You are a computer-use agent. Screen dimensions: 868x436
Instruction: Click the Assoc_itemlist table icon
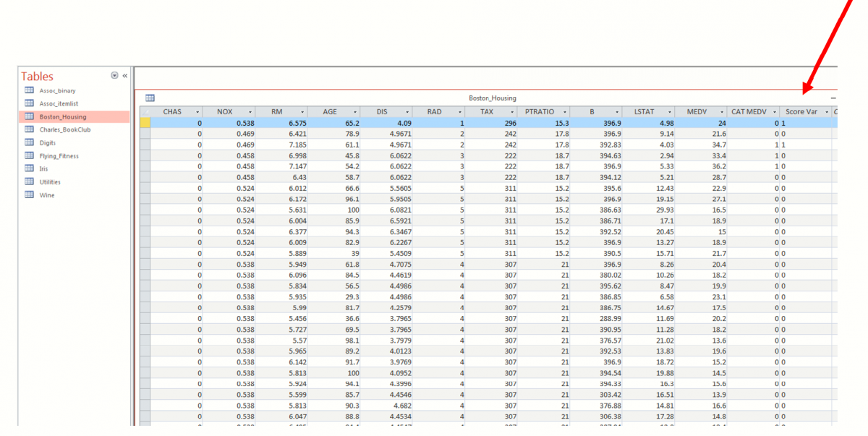[30, 103]
